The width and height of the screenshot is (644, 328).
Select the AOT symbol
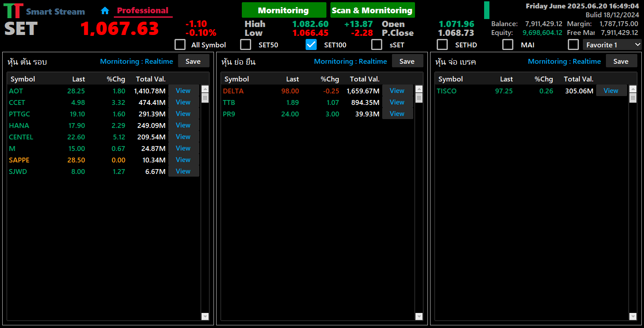click(x=16, y=91)
